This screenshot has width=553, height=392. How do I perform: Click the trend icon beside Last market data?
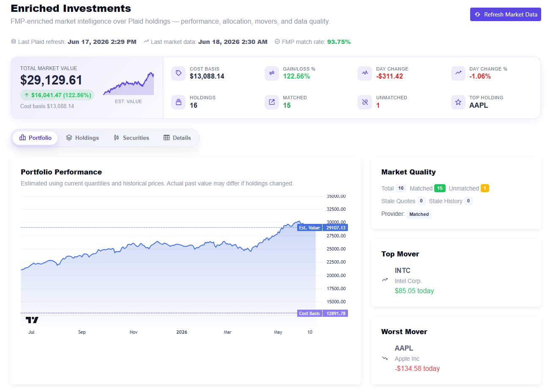coord(146,41)
